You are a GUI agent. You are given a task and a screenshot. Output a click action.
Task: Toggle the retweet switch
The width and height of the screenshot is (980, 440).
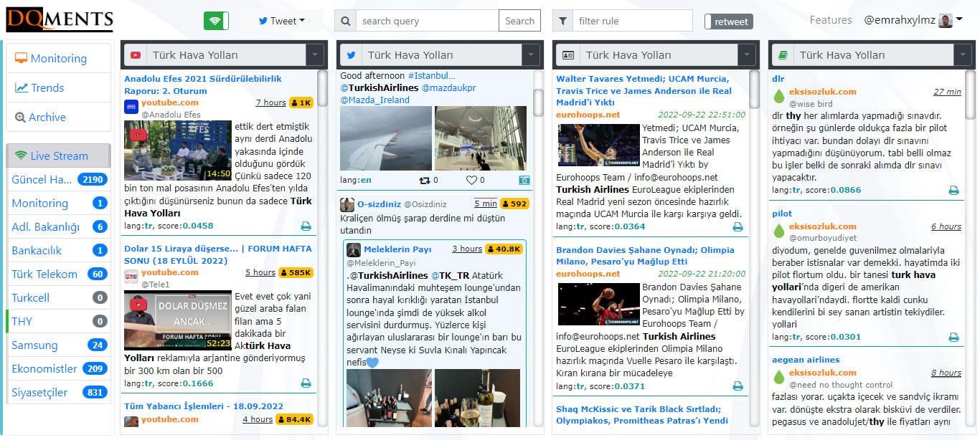click(x=728, y=21)
